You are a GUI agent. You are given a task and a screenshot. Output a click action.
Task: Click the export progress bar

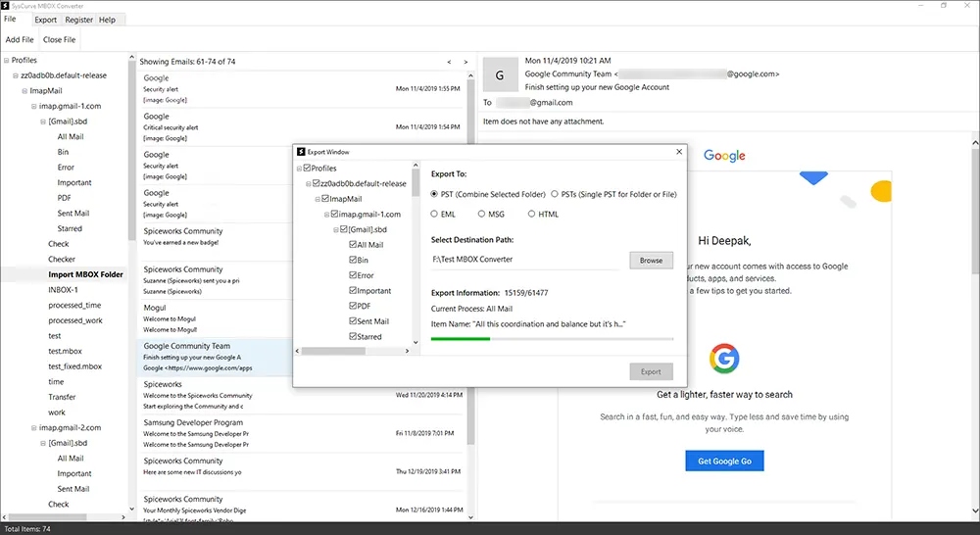click(x=552, y=339)
